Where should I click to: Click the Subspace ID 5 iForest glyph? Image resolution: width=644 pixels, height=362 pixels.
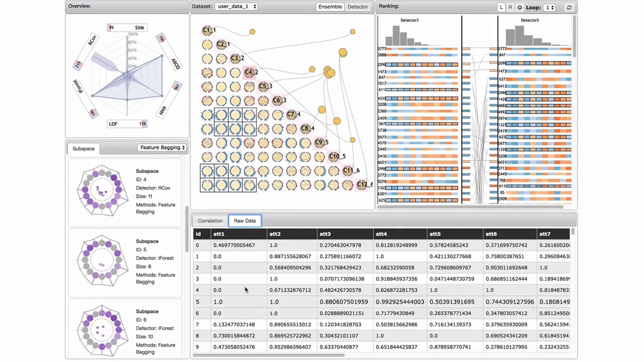(102, 261)
